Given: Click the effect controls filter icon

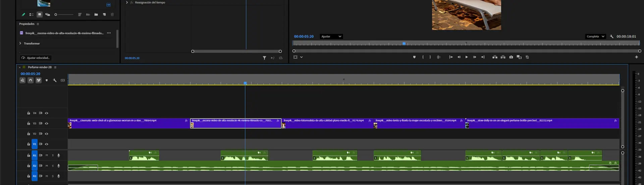Looking at the screenshot, I should pyautogui.click(x=264, y=58).
